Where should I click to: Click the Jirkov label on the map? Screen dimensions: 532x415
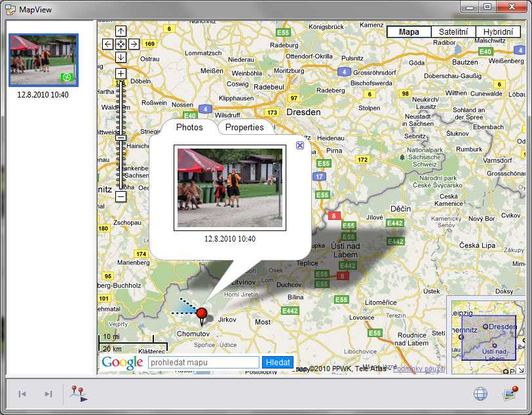[x=227, y=319]
